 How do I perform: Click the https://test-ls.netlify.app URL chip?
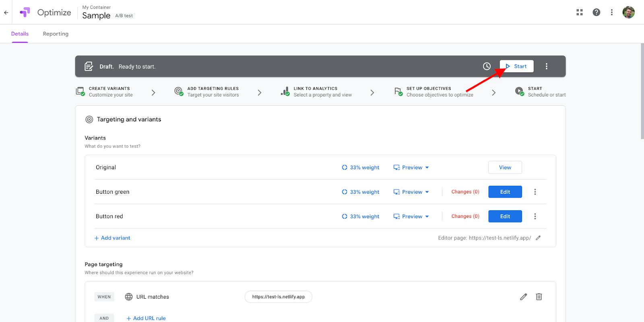[x=279, y=297]
